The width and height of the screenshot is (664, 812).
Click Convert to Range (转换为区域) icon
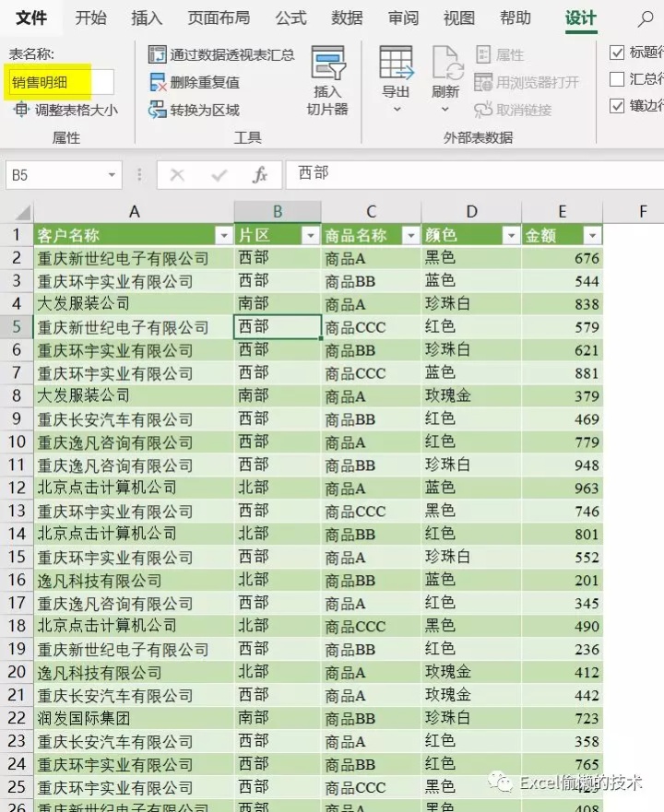click(157, 110)
